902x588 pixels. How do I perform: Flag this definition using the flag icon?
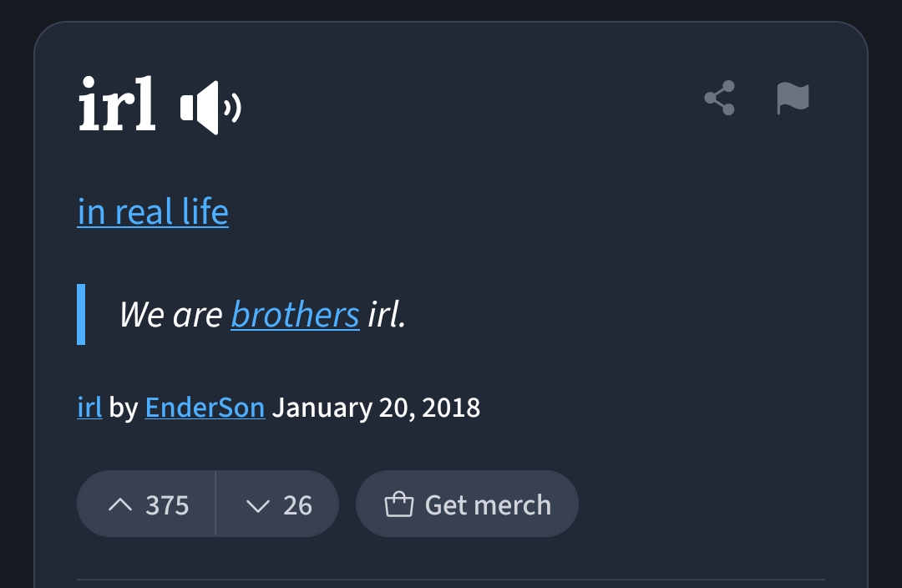793,98
